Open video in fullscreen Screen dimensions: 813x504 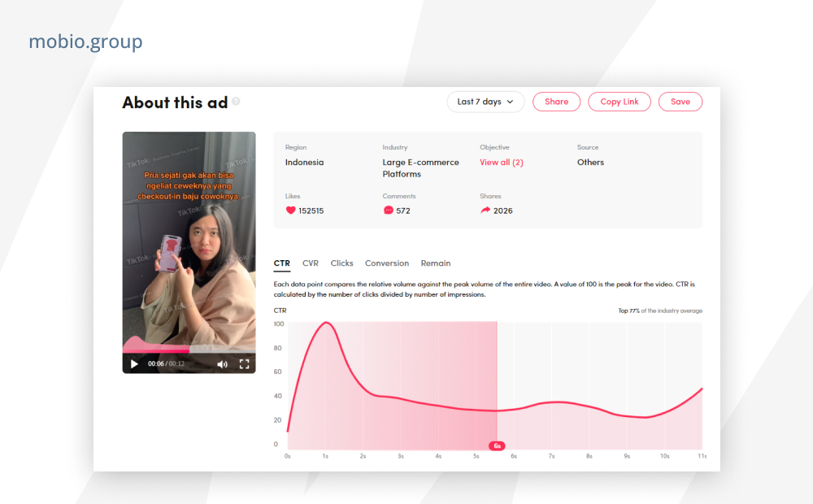tap(244, 364)
